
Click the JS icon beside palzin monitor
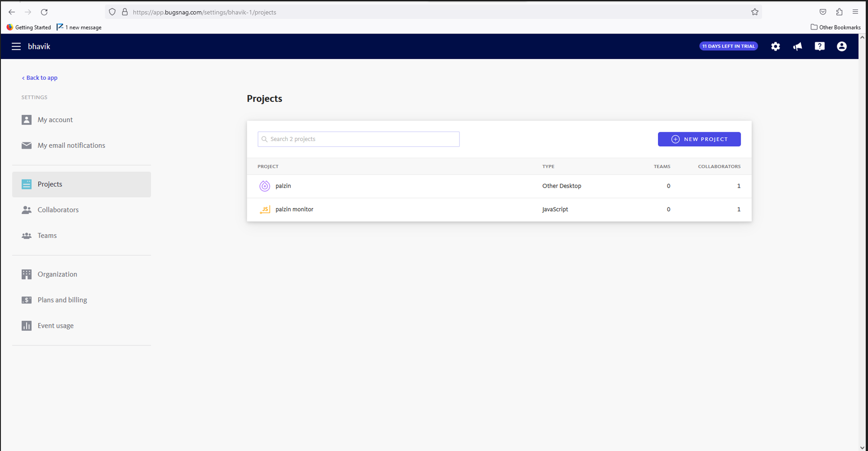tap(265, 209)
